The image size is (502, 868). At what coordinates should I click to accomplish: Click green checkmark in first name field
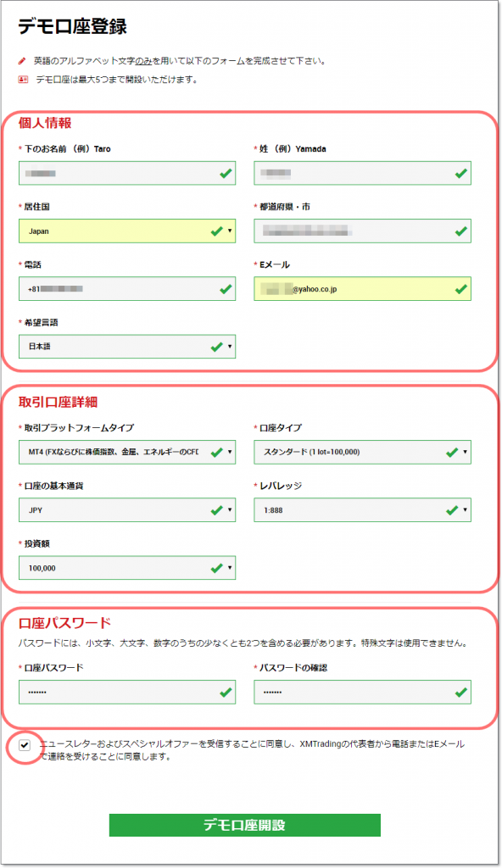coord(226,173)
